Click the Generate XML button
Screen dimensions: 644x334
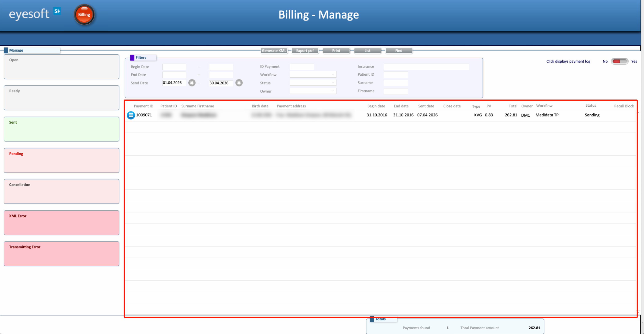[x=274, y=51]
